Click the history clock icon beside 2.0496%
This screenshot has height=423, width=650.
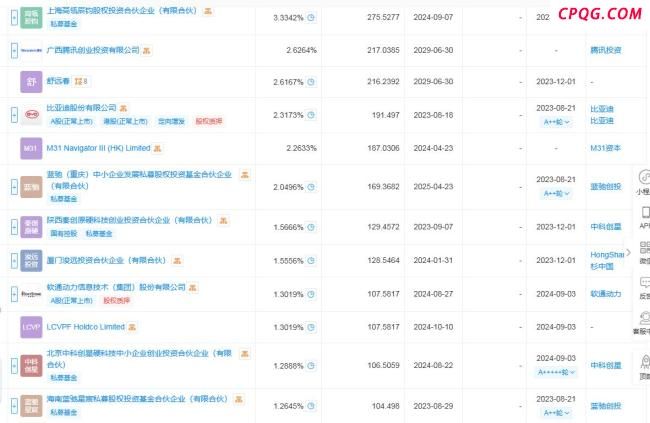pyautogui.click(x=310, y=187)
